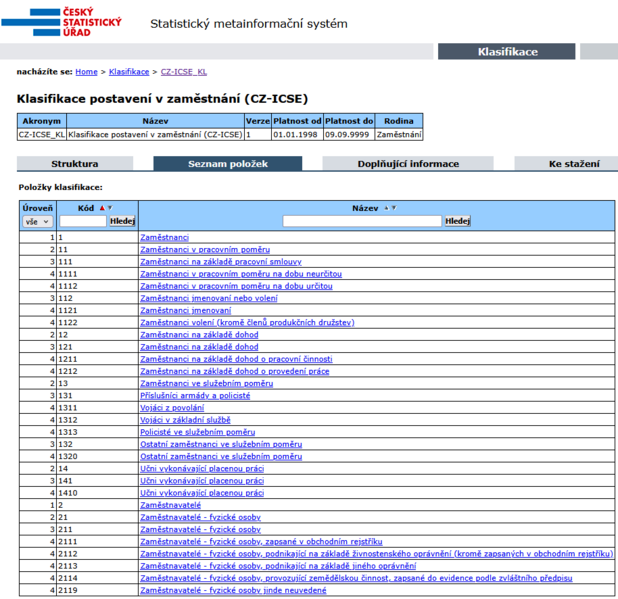The width and height of the screenshot is (618, 599).
Task: Open the Úroveň 'vše' dropdown
Action: 37,222
